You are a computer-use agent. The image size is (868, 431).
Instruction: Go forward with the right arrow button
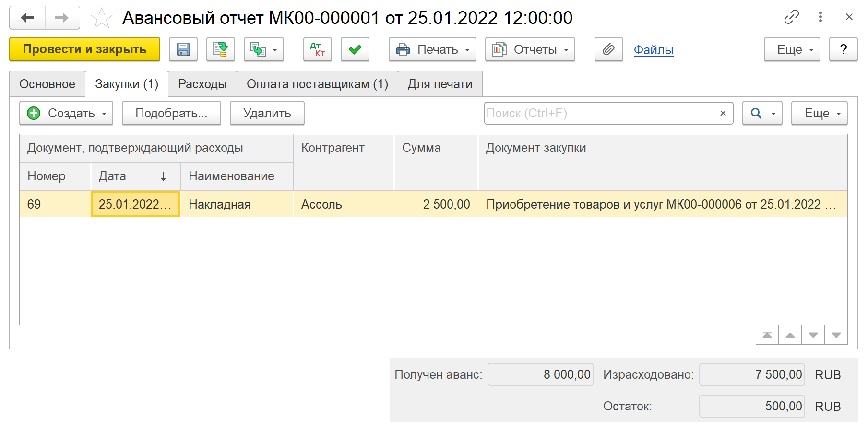(x=62, y=18)
